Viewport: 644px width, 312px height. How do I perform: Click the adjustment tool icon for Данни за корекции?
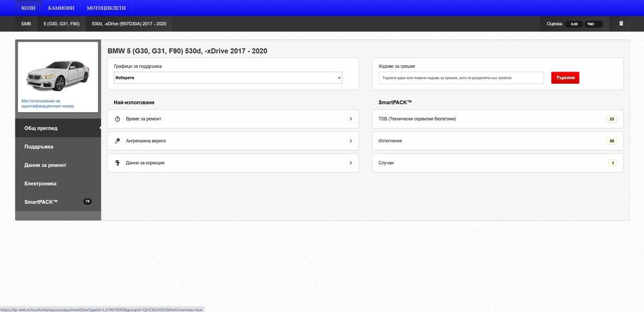pyautogui.click(x=117, y=163)
